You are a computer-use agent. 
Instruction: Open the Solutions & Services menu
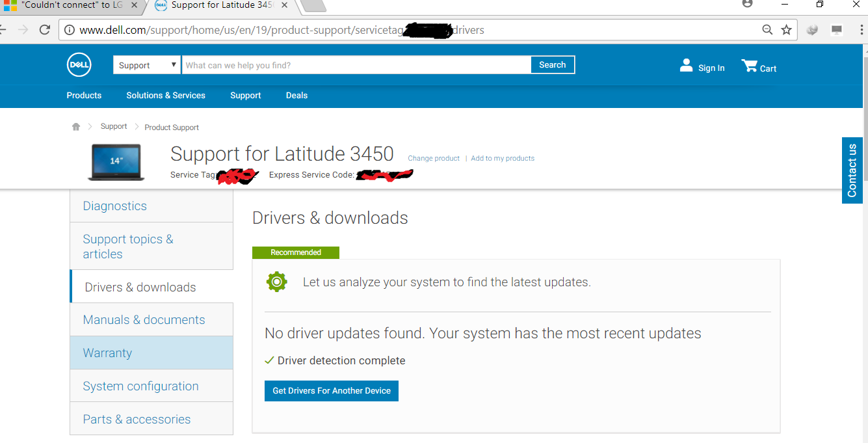pos(166,95)
